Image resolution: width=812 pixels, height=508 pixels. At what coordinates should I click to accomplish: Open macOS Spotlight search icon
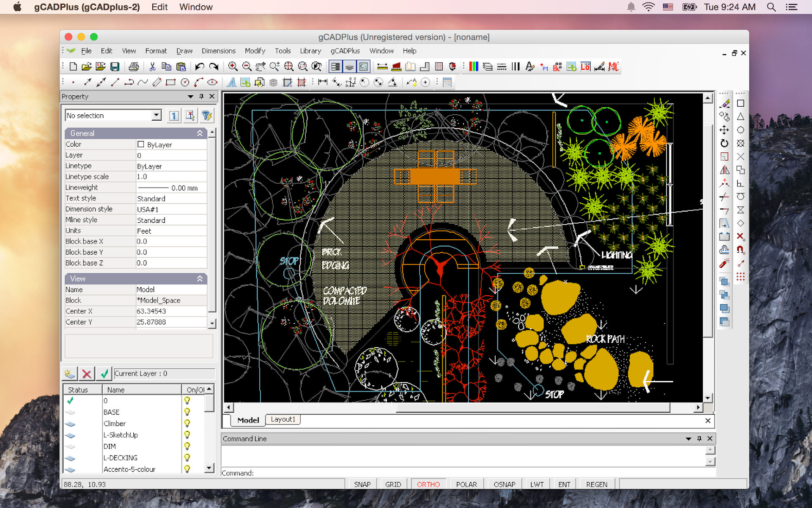tap(771, 7)
